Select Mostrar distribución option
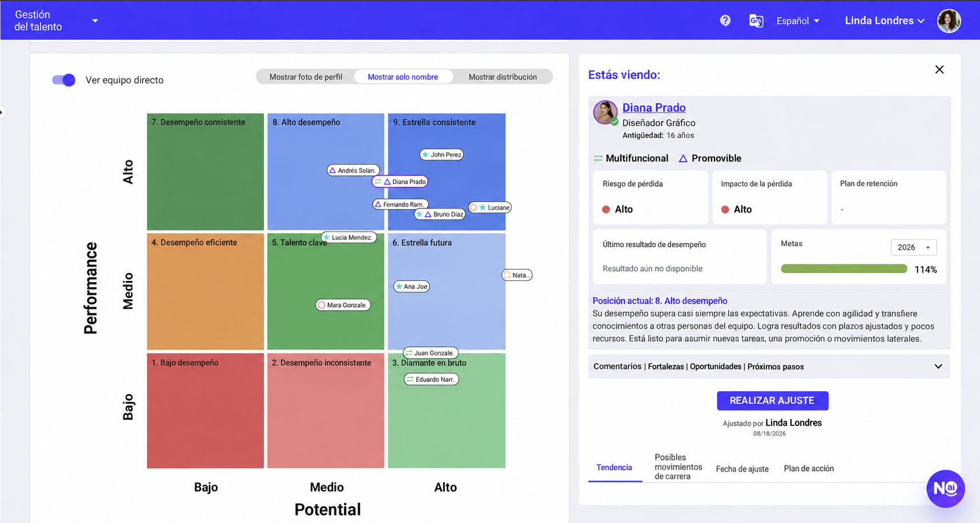 click(x=503, y=77)
